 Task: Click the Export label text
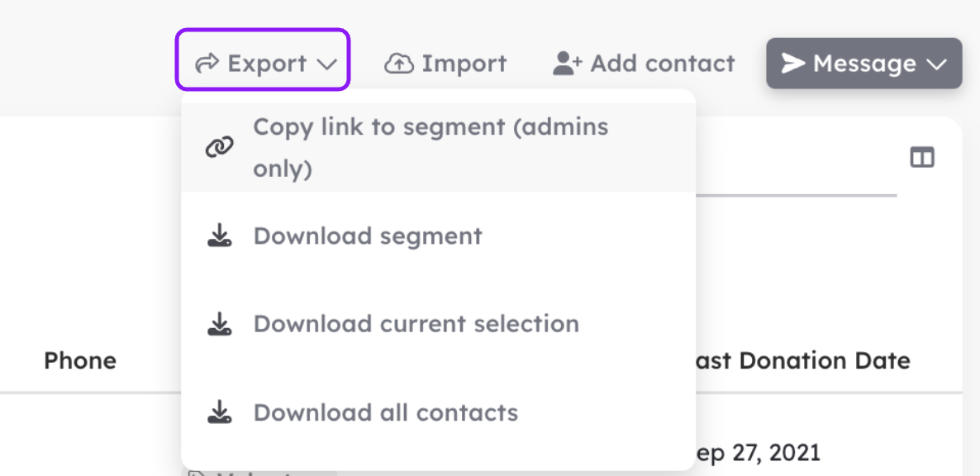coord(267,63)
